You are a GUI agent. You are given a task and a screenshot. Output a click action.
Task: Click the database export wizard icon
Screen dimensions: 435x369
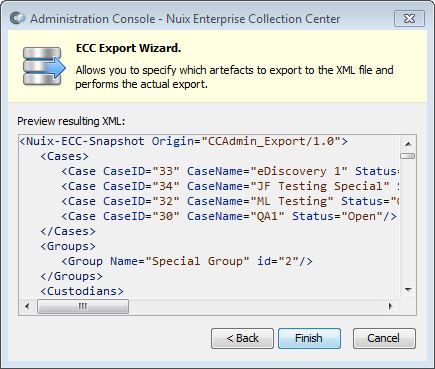click(44, 66)
